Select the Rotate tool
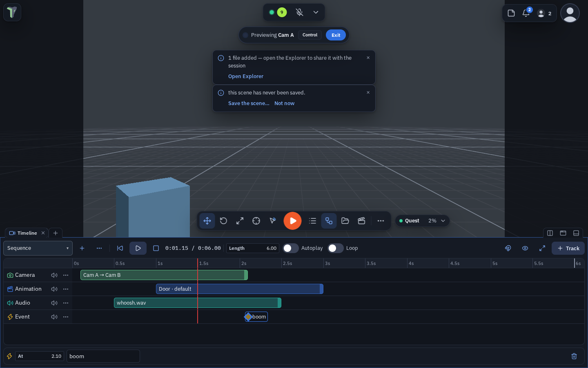The height and width of the screenshot is (368, 588). coord(223,221)
